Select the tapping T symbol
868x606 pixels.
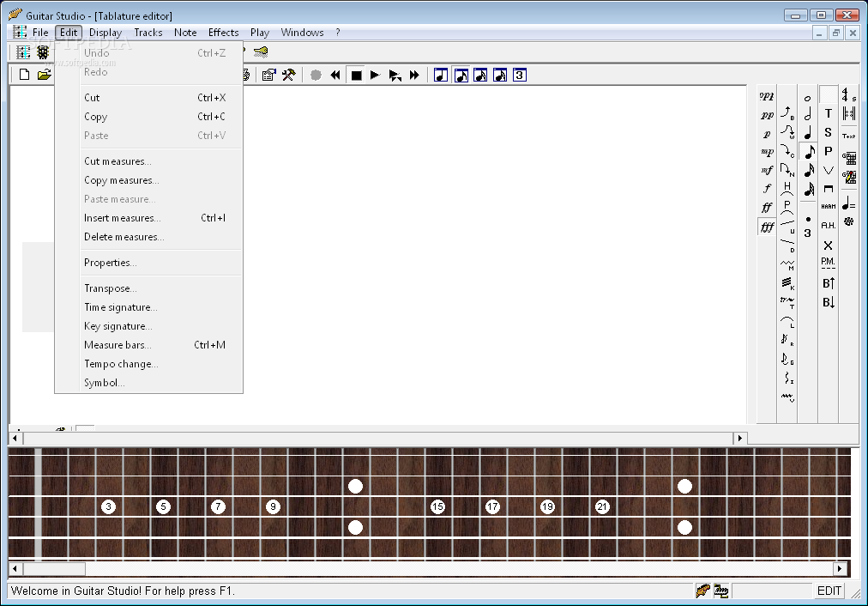coord(829,113)
